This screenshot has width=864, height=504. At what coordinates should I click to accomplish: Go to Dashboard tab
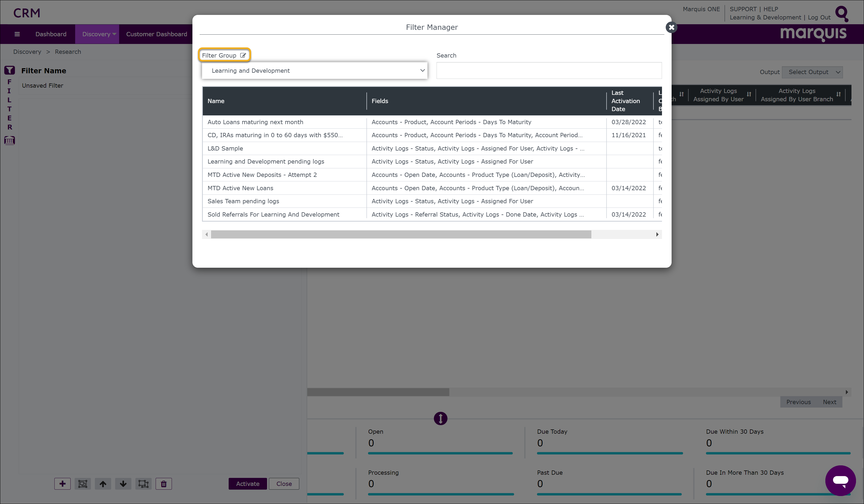[x=51, y=34]
